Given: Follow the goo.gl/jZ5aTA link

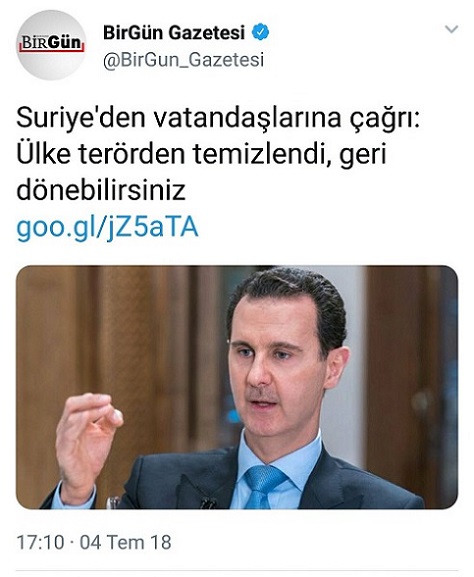Looking at the screenshot, I should point(107,228).
